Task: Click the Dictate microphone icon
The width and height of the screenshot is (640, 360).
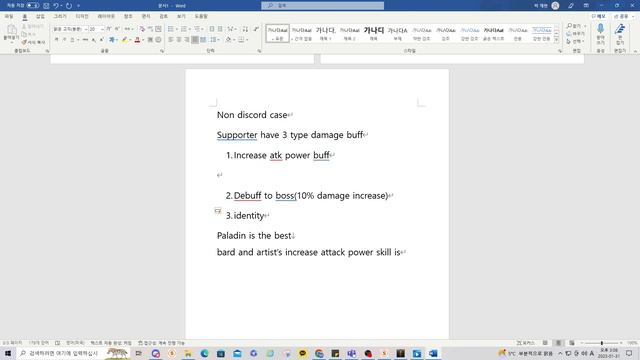Action: pyautogui.click(x=600, y=29)
